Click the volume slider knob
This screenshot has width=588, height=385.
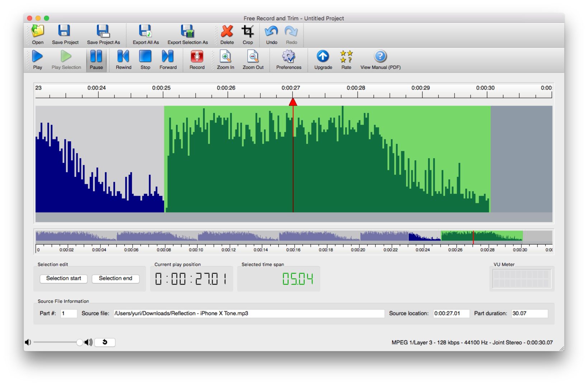pyautogui.click(x=80, y=342)
